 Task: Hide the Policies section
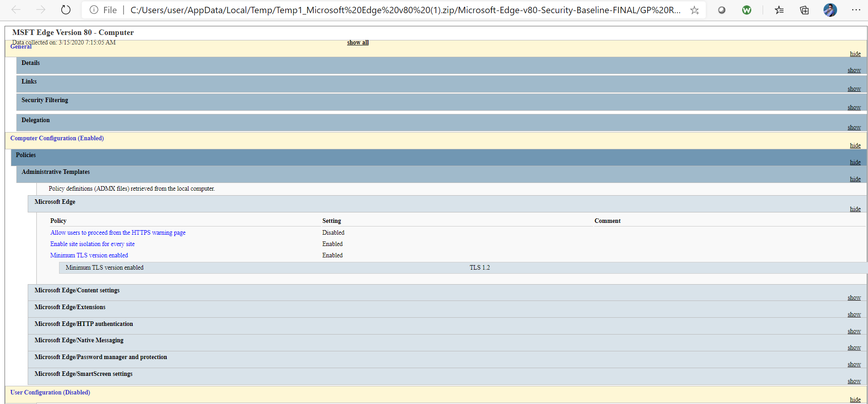point(855,163)
